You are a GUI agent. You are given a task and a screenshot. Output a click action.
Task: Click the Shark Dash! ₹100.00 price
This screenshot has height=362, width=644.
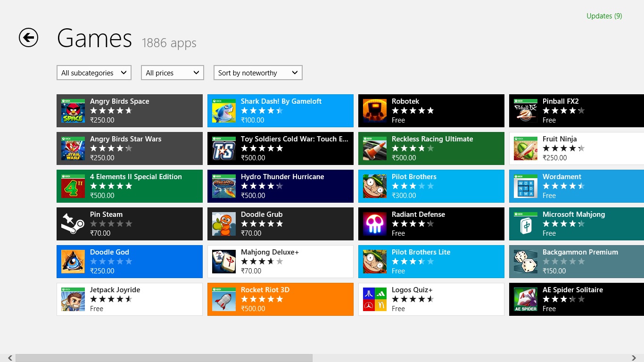pos(253,120)
